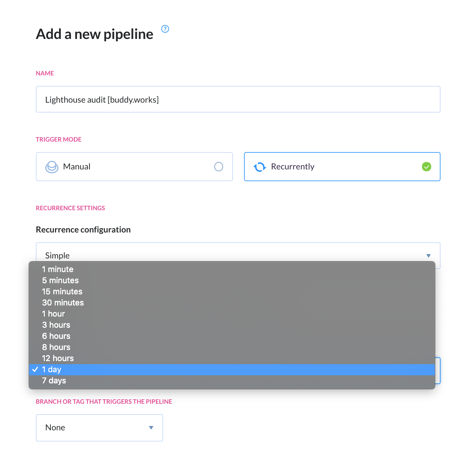Viewport: 476px width, 473px height.
Task: Click the branch dropdown arrow
Action: tap(151, 428)
